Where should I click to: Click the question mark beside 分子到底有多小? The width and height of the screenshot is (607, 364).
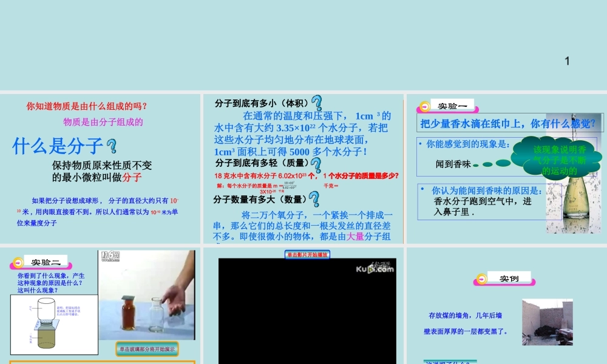(318, 101)
